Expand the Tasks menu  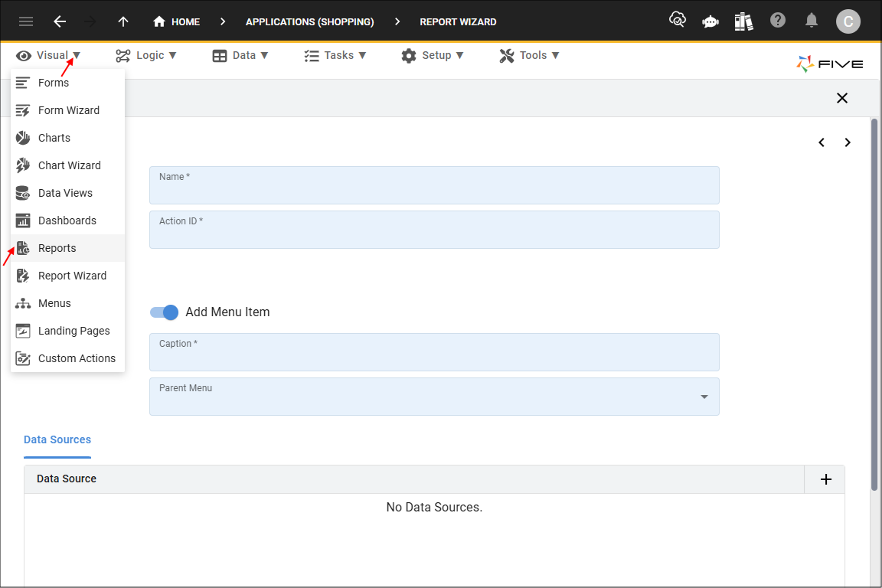(x=335, y=56)
